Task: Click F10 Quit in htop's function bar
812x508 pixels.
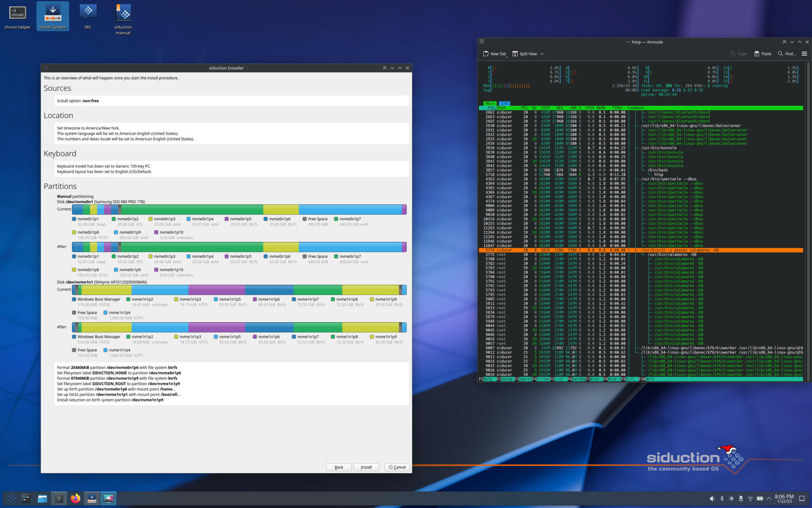Action: click(647, 379)
